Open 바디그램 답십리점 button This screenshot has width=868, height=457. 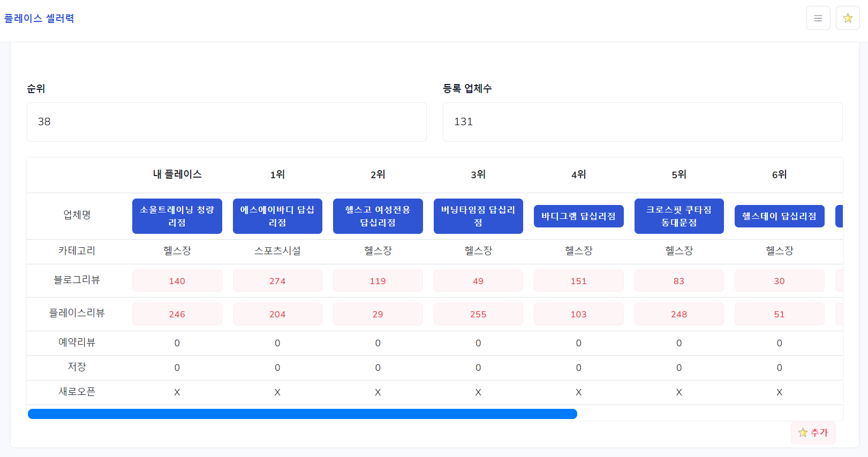pyautogui.click(x=579, y=216)
